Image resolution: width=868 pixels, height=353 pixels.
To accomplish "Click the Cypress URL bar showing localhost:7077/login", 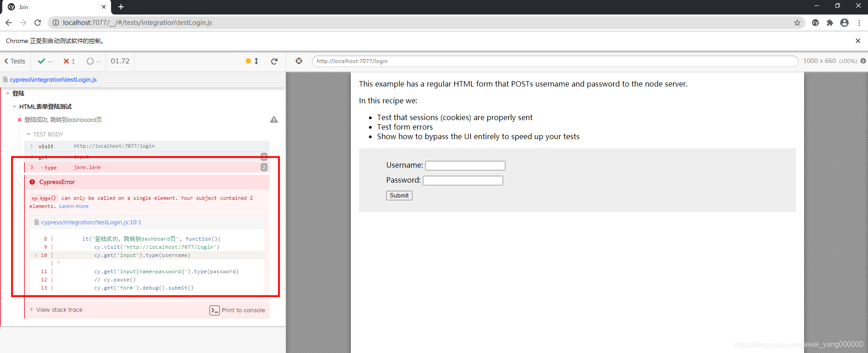I will click(555, 61).
